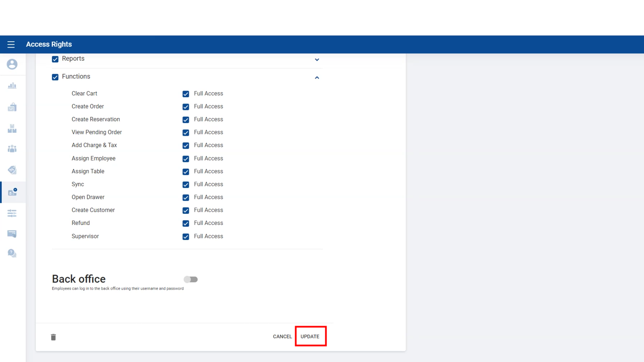Open the payment card sidebar item

click(12, 234)
